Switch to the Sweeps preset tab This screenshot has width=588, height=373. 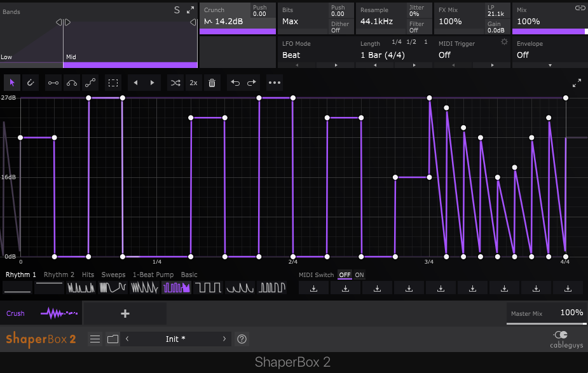click(x=113, y=275)
